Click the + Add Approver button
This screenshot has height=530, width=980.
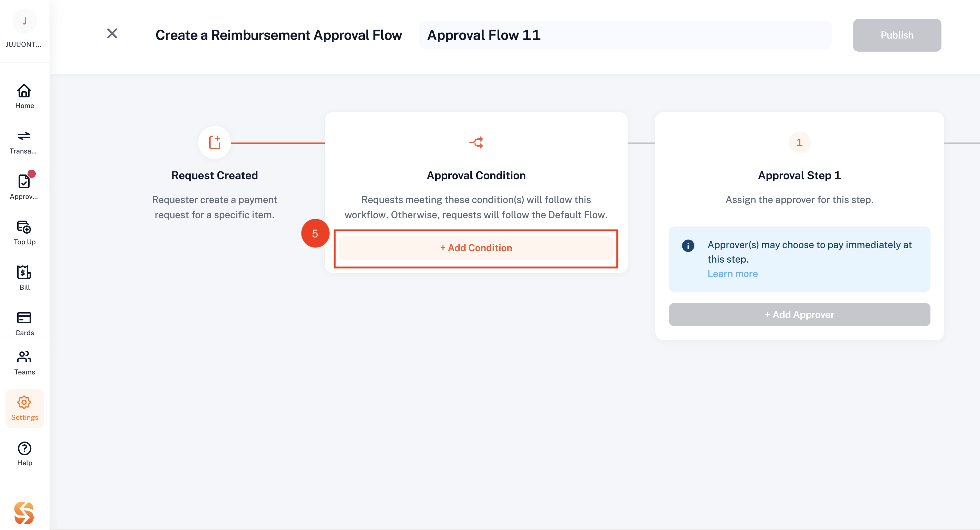799,314
